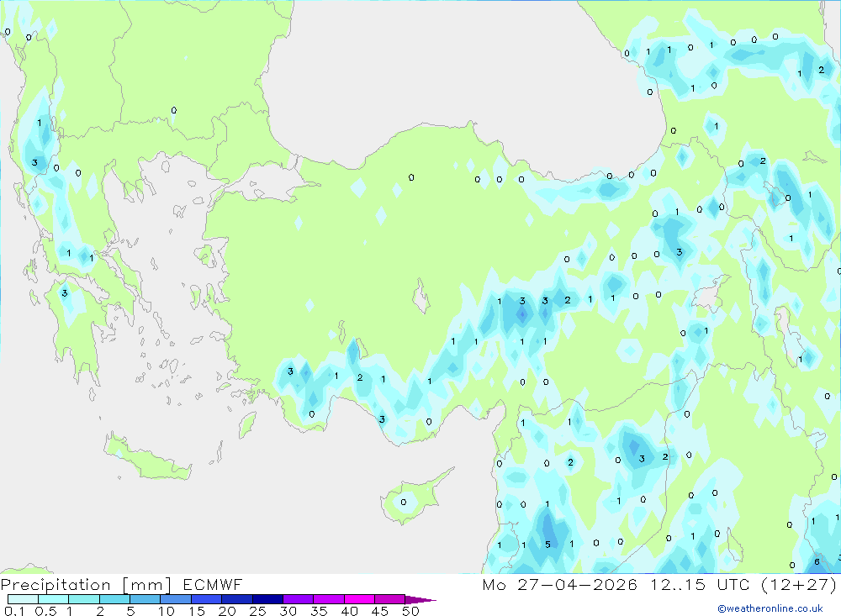Click the 45–50 mm legend swatch
The image size is (841, 616).
coord(389,599)
